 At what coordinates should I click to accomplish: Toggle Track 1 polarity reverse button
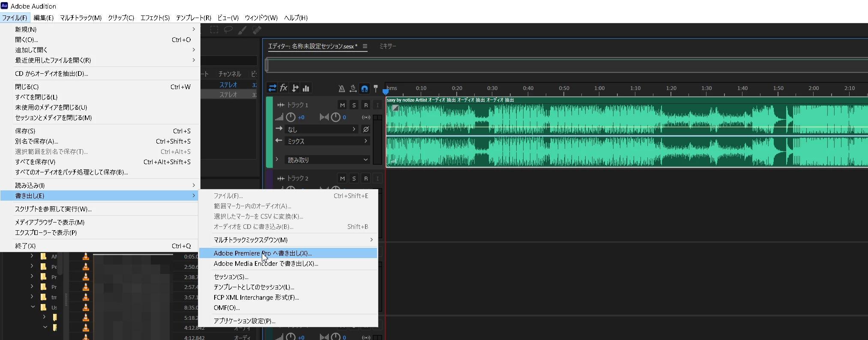click(366, 129)
